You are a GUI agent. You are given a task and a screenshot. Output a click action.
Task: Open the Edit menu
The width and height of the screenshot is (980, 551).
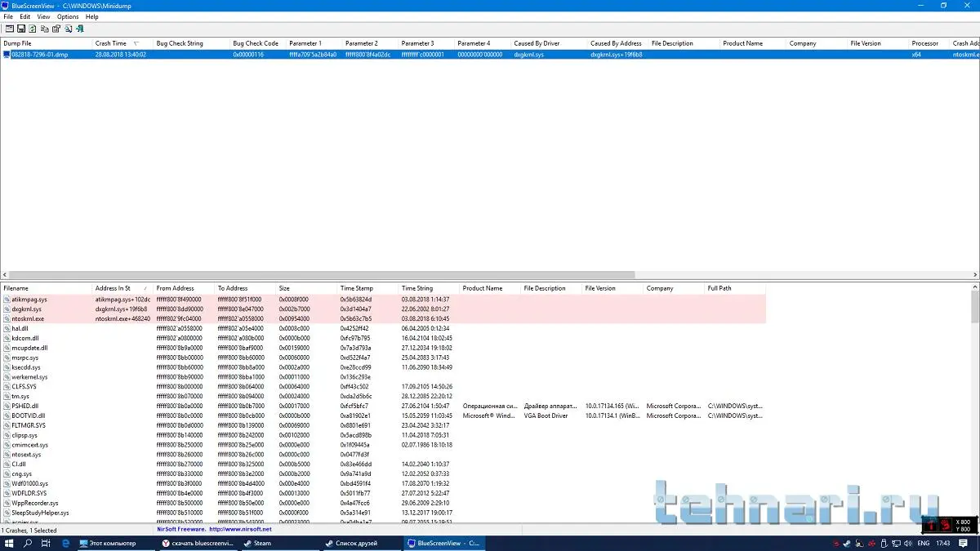tap(25, 16)
